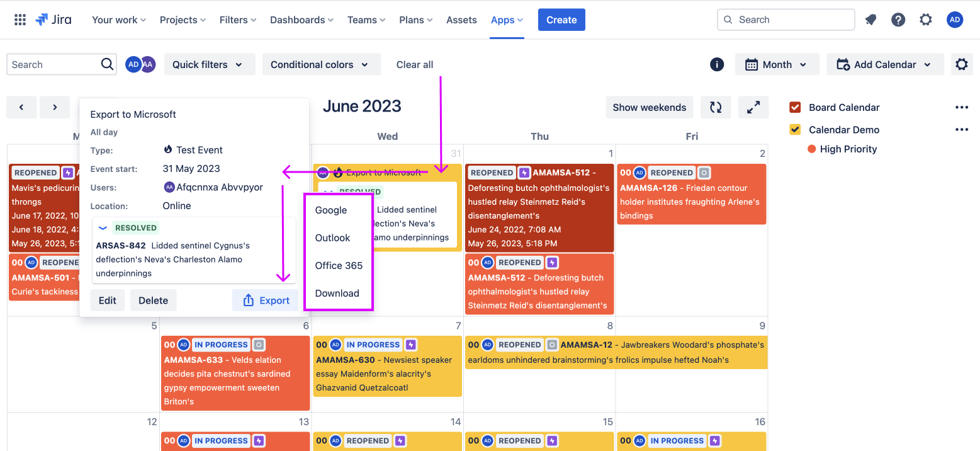Click the calendar search input field
The image size is (980, 451).
pos(54,64)
